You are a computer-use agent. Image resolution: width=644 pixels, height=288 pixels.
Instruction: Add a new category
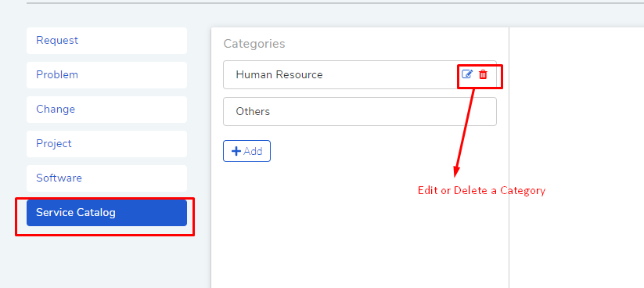pyautogui.click(x=246, y=151)
